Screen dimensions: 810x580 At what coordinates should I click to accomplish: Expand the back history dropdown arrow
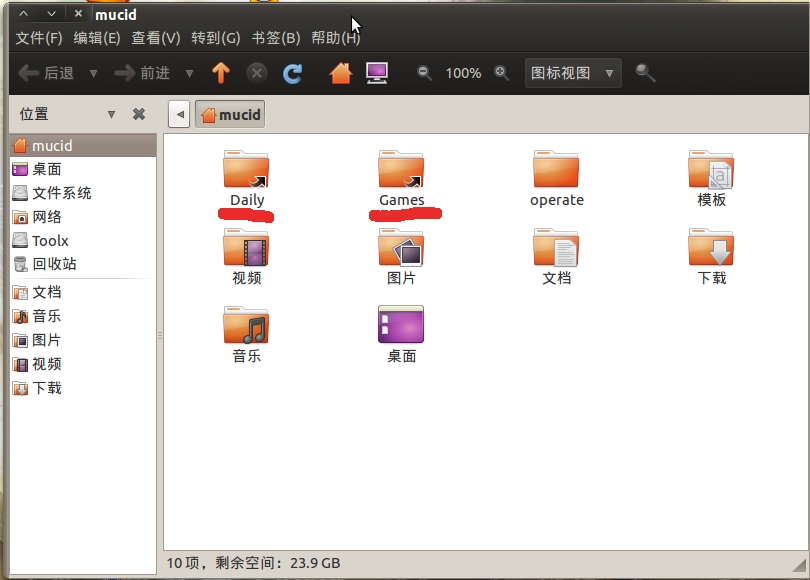click(93, 73)
